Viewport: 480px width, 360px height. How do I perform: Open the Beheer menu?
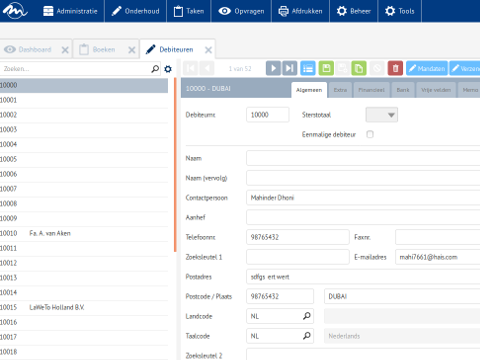click(354, 11)
